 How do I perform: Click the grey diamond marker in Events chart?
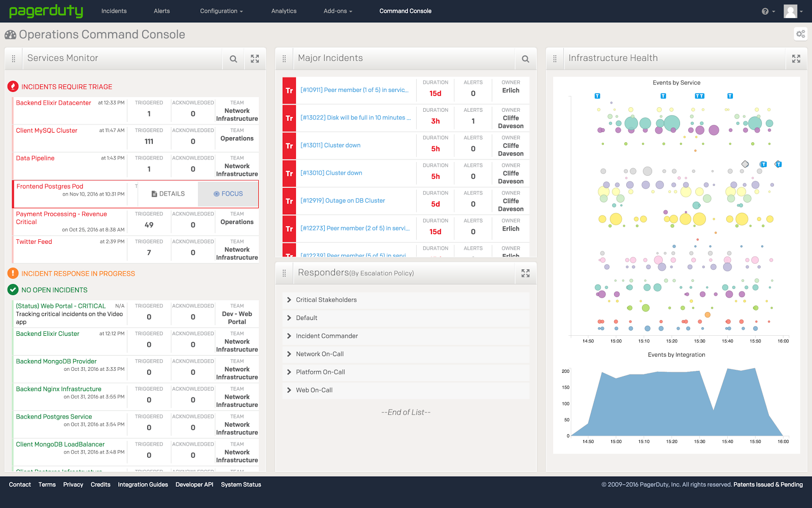tap(745, 164)
